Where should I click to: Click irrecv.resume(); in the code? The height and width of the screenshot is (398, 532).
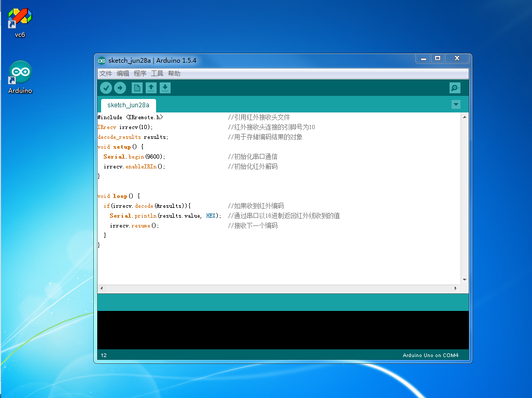click(134, 225)
